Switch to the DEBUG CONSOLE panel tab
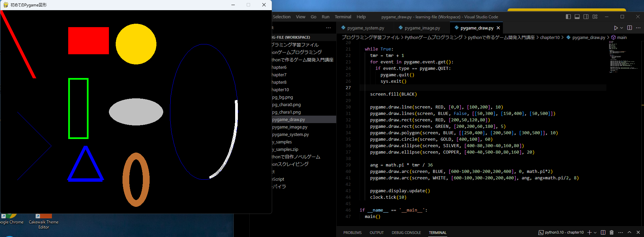This screenshot has height=237, width=644. (x=406, y=233)
